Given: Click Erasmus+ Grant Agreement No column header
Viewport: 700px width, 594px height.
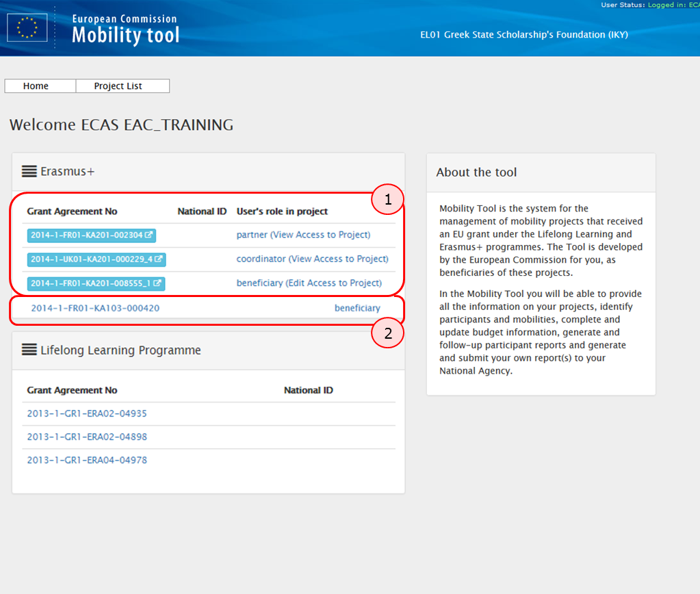Looking at the screenshot, I should point(72,211).
